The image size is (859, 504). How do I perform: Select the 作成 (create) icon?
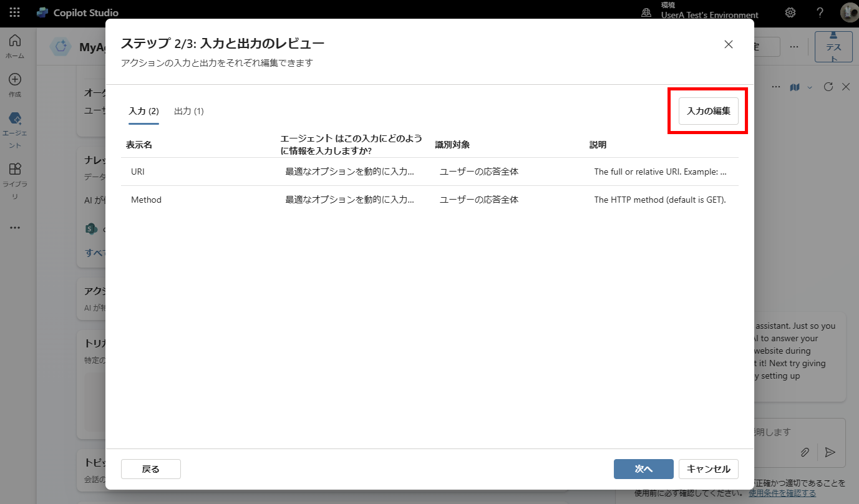(14, 80)
